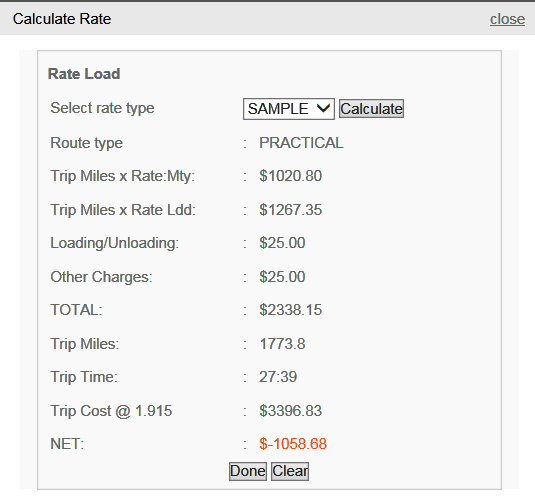Click the Rate Ldd amount $1267.35
The width and height of the screenshot is (535, 499).
click(x=290, y=210)
